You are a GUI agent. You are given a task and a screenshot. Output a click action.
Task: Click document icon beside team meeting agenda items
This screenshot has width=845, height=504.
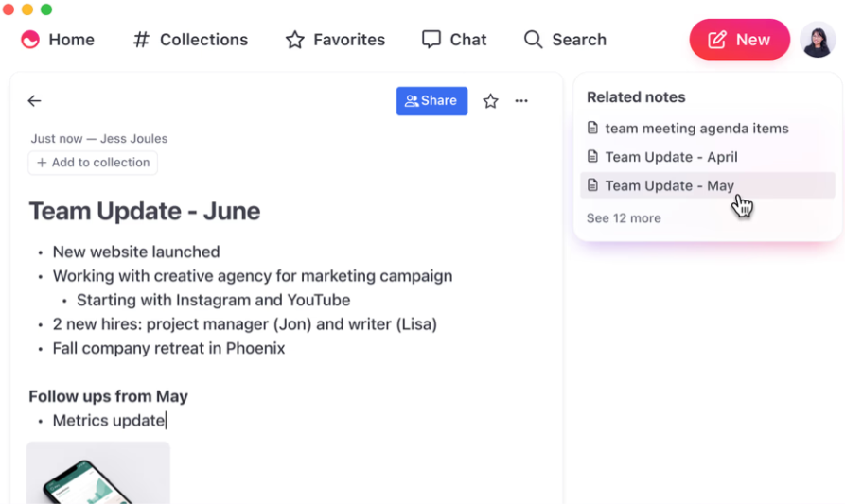[592, 129]
